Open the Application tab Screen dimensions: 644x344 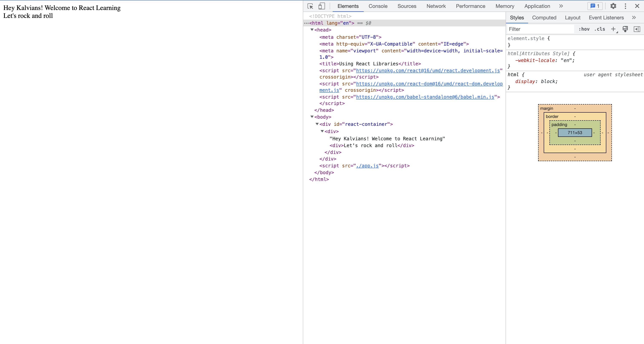537,6
